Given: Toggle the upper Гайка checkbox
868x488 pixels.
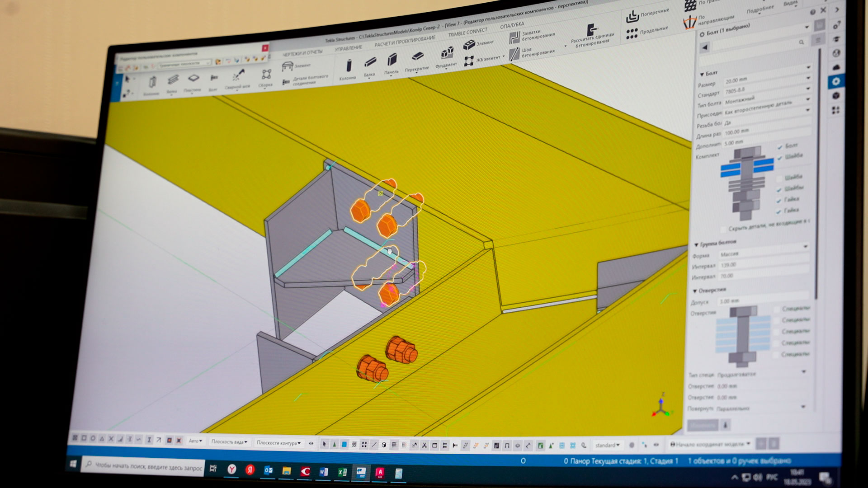Looking at the screenshot, I should coord(779,201).
